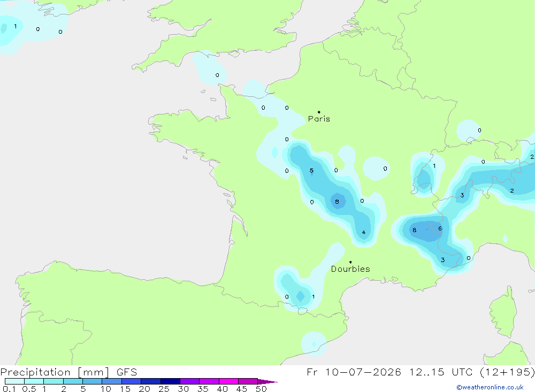The height and width of the screenshot is (392, 535).
Task: Click the purple arrow tip above 50 mm
Action: click(x=267, y=381)
